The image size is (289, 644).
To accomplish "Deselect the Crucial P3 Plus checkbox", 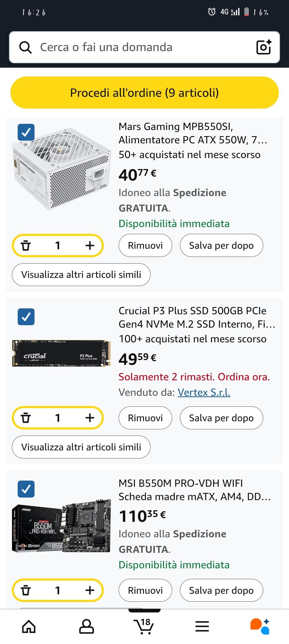I will 26,317.
